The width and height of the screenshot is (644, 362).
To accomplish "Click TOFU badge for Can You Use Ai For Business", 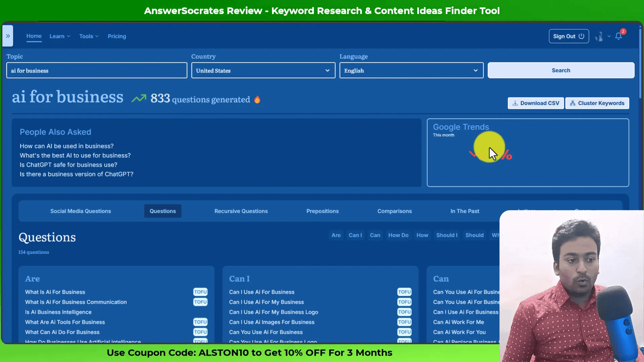I will [x=405, y=332].
